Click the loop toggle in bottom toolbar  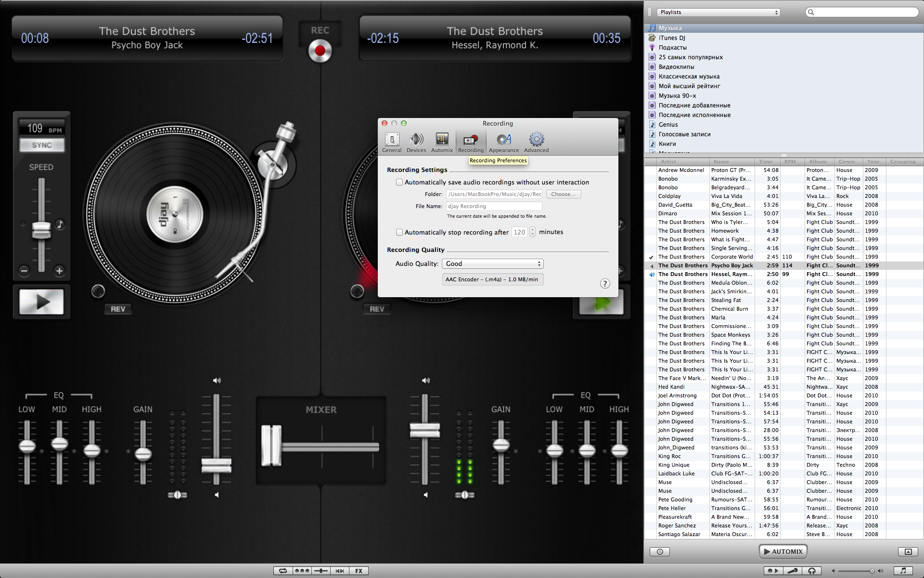[x=283, y=571]
